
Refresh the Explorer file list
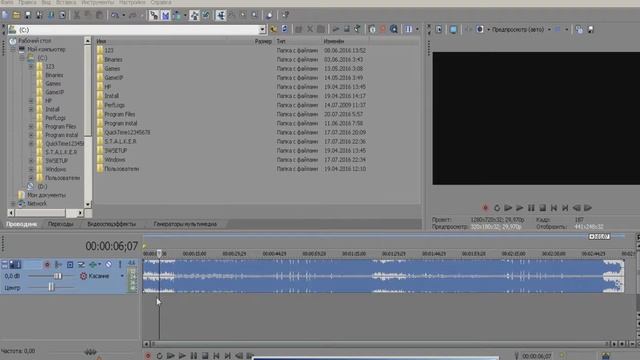pos(284,29)
